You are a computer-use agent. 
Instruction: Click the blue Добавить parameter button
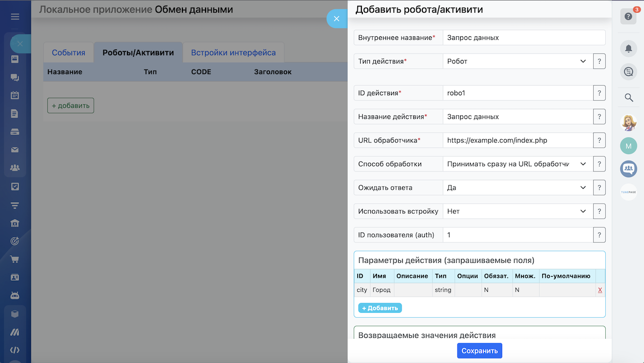click(x=380, y=308)
